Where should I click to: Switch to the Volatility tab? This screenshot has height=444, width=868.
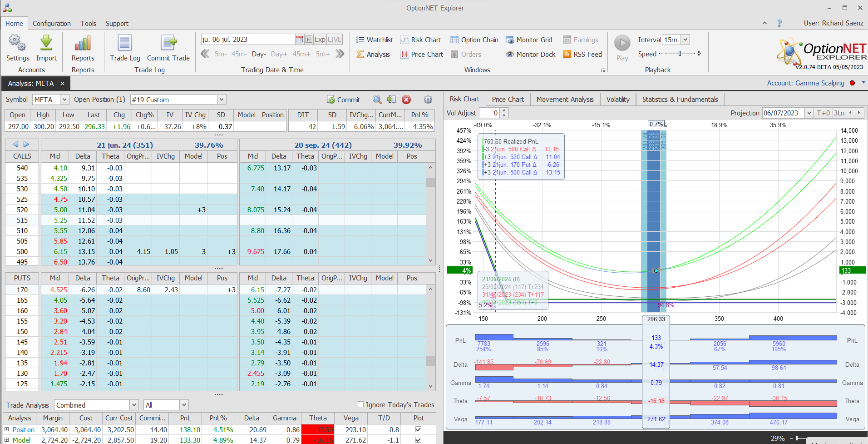618,100
